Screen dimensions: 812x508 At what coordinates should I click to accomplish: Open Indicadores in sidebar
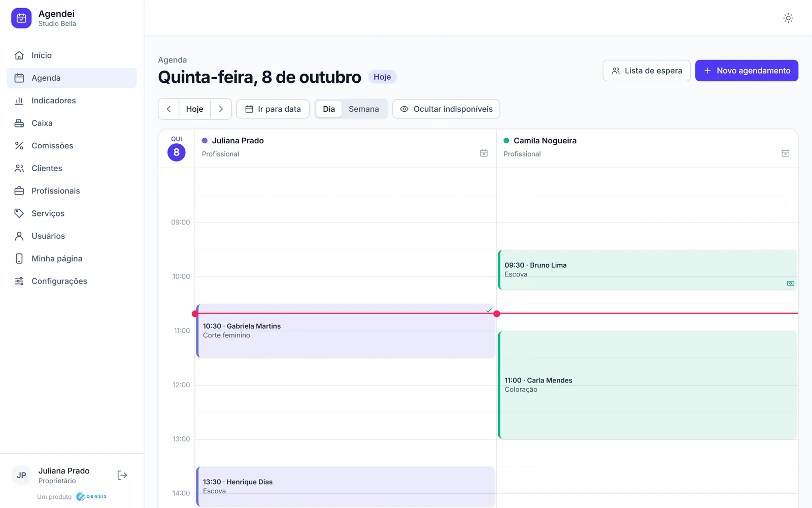(x=72, y=101)
